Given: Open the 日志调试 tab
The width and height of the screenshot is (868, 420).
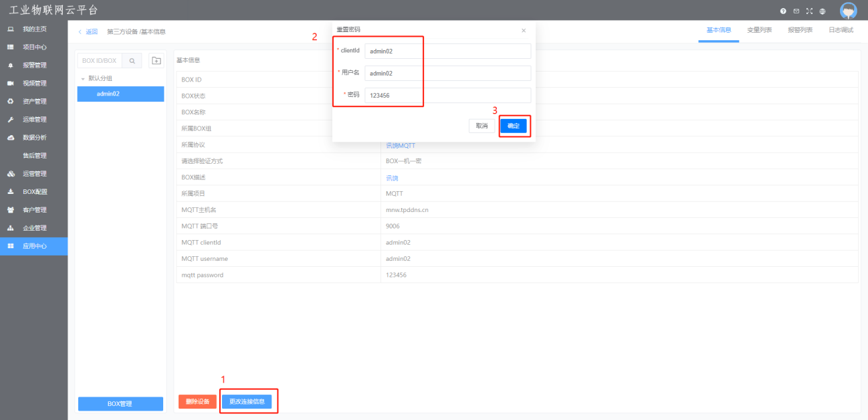Looking at the screenshot, I should [x=841, y=30].
